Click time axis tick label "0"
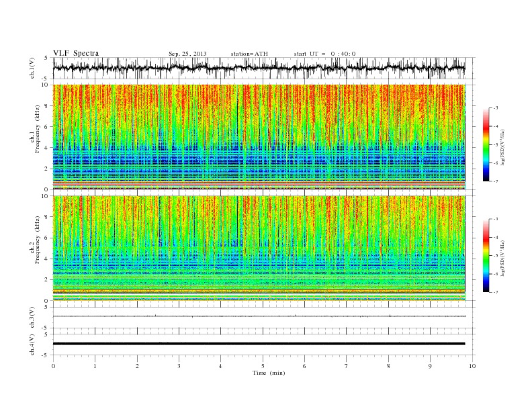 (x=53, y=366)
